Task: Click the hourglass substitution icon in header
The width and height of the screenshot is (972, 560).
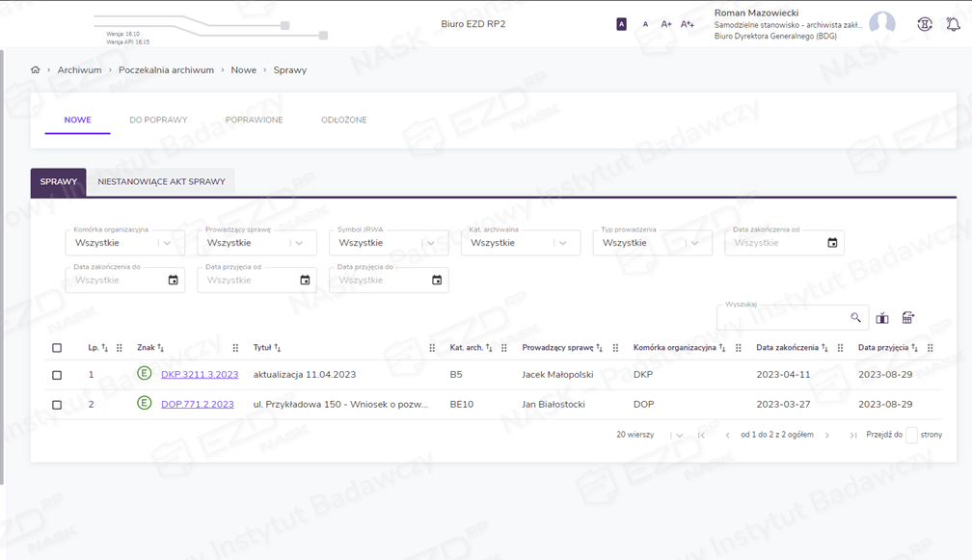Action: (x=925, y=24)
